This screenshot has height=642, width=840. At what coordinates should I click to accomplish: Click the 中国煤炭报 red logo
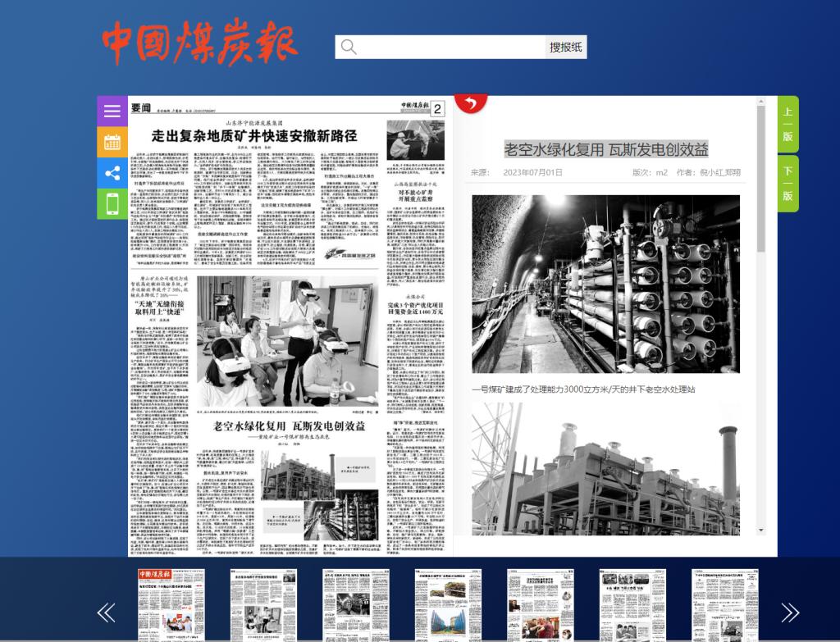click(x=199, y=40)
